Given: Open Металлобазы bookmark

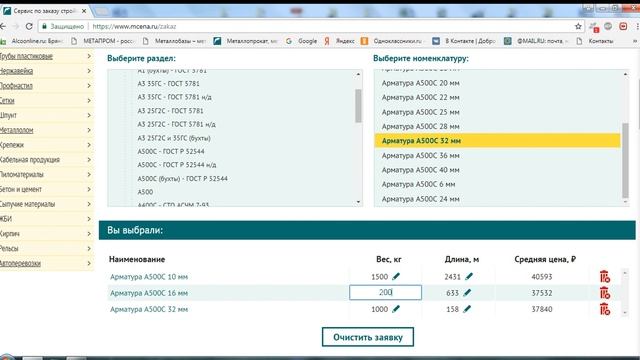Looking at the screenshot, I should (x=174, y=41).
